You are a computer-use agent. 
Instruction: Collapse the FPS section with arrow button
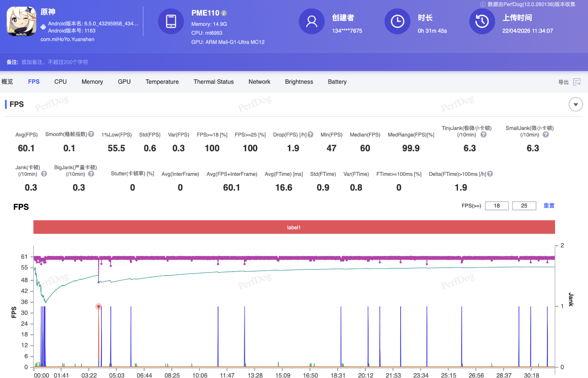pos(576,105)
